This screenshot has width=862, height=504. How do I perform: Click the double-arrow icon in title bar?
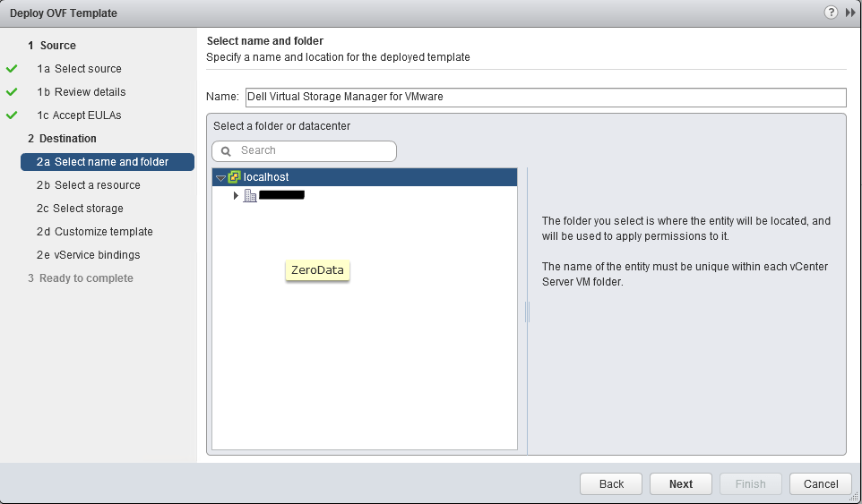pyautogui.click(x=850, y=13)
